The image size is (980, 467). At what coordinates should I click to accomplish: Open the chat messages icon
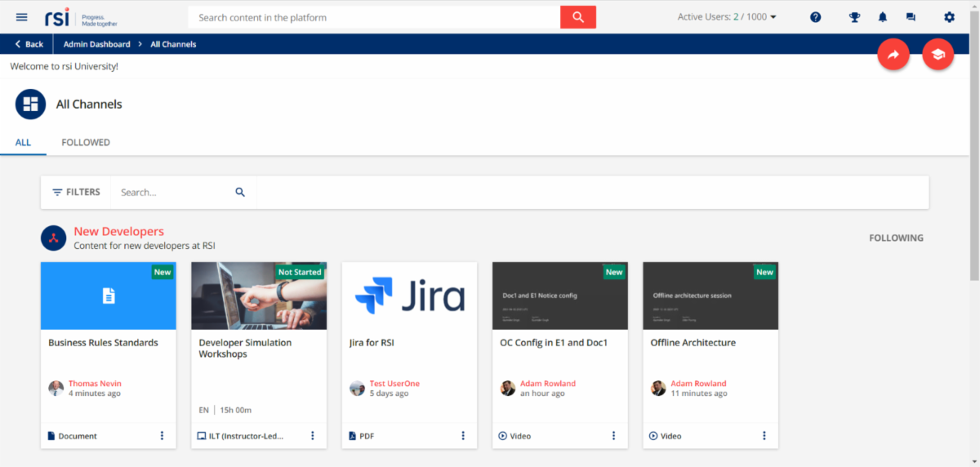[911, 17]
